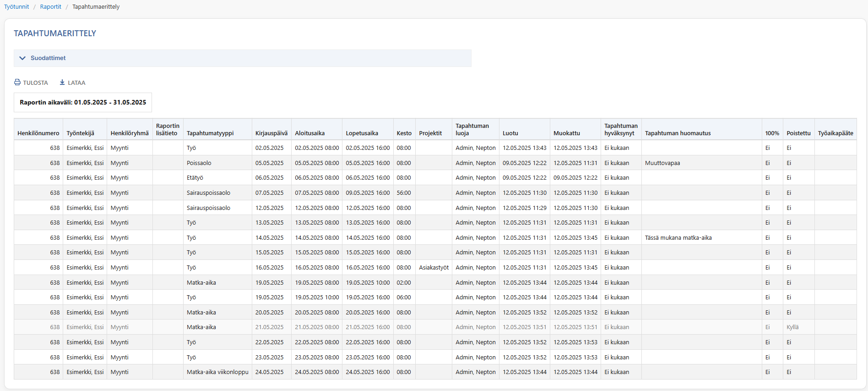Click the 02:00 duration cell
Image resolution: width=868 pixels, height=391 pixels.
click(404, 283)
